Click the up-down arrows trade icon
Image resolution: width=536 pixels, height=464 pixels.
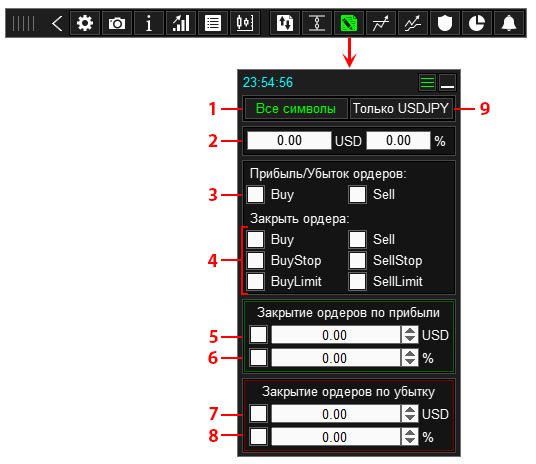(x=285, y=23)
